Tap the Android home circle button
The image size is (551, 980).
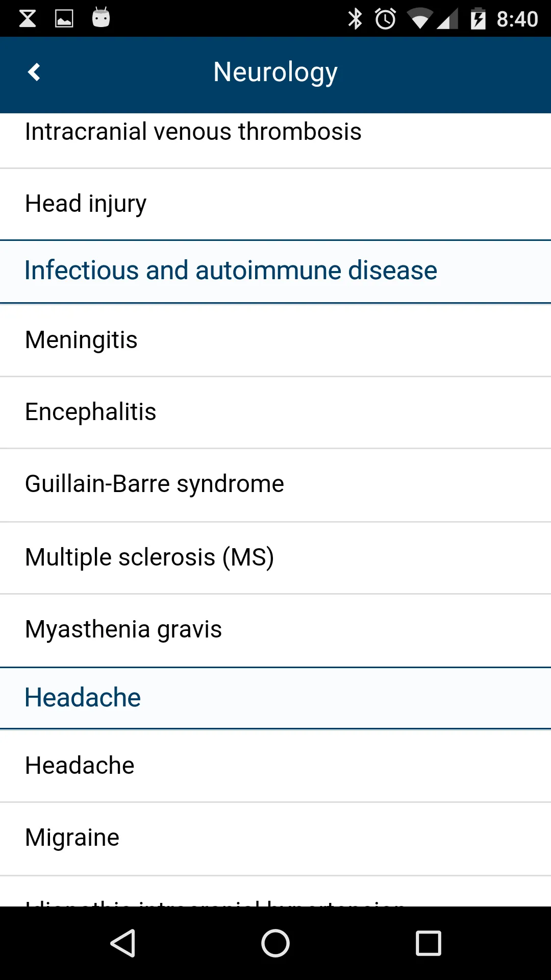pyautogui.click(x=275, y=943)
